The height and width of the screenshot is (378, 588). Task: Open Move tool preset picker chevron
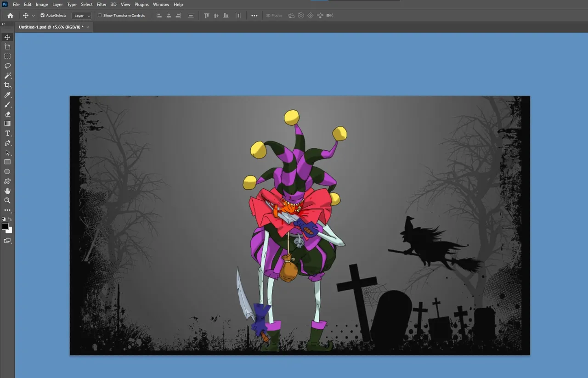click(x=33, y=16)
